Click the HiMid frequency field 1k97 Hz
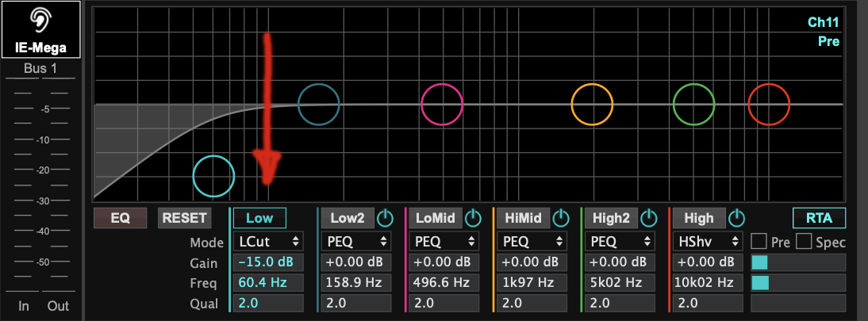868x321 pixels. tap(532, 283)
